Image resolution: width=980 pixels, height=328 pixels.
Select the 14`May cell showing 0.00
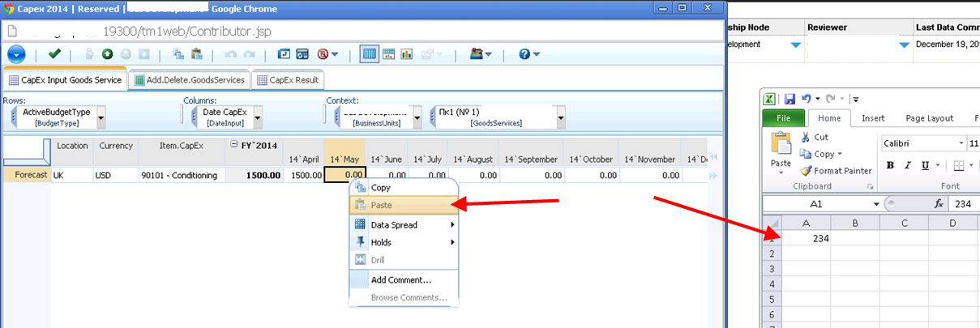pyautogui.click(x=344, y=175)
